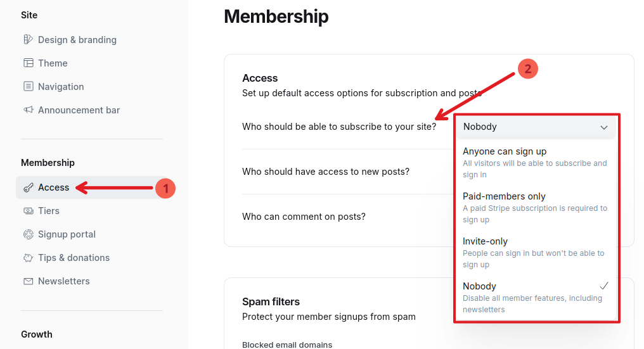Go to Signup portal settings
The width and height of the screenshot is (644, 349).
[x=67, y=234]
